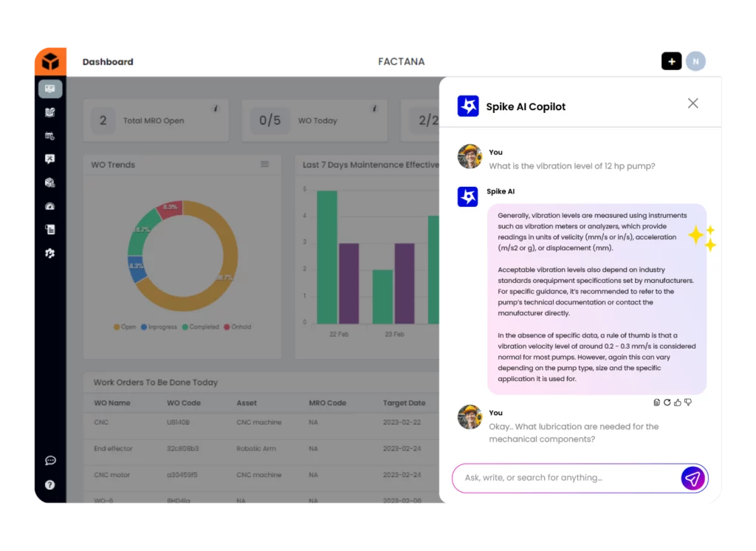Open the help question mark icon
Viewport: 756px width, 551px height.
click(50, 485)
